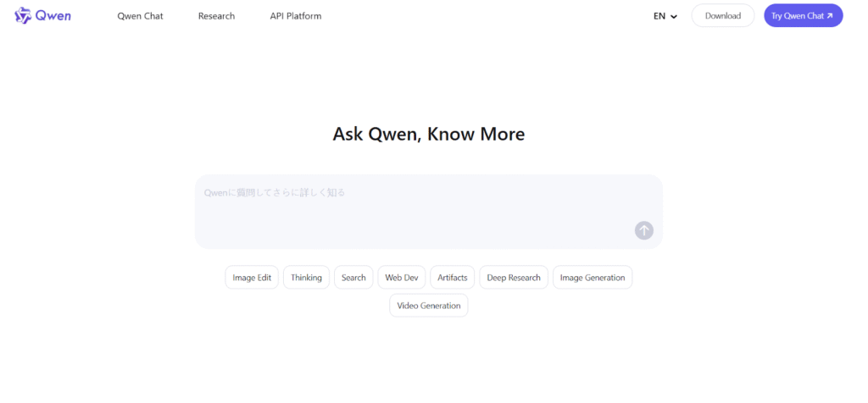Choose the Web Dev chip
The height and width of the screenshot is (403, 868).
(402, 278)
